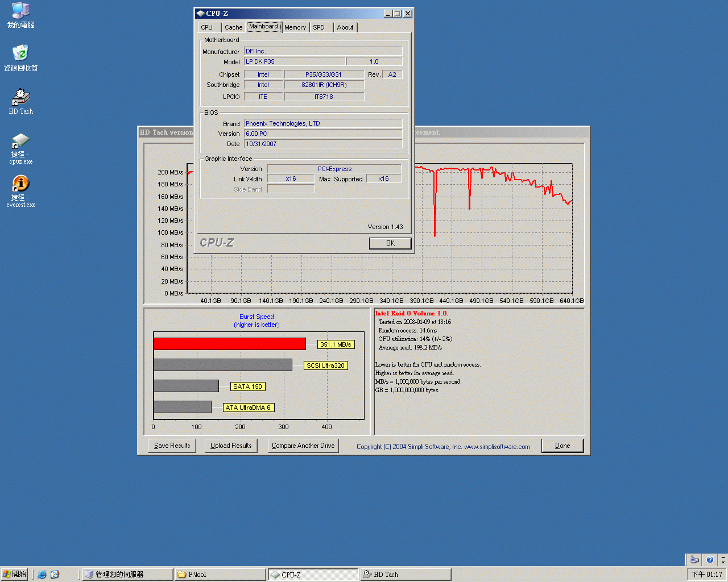
Task: Click Save Results button
Action: click(x=172, y=446)
